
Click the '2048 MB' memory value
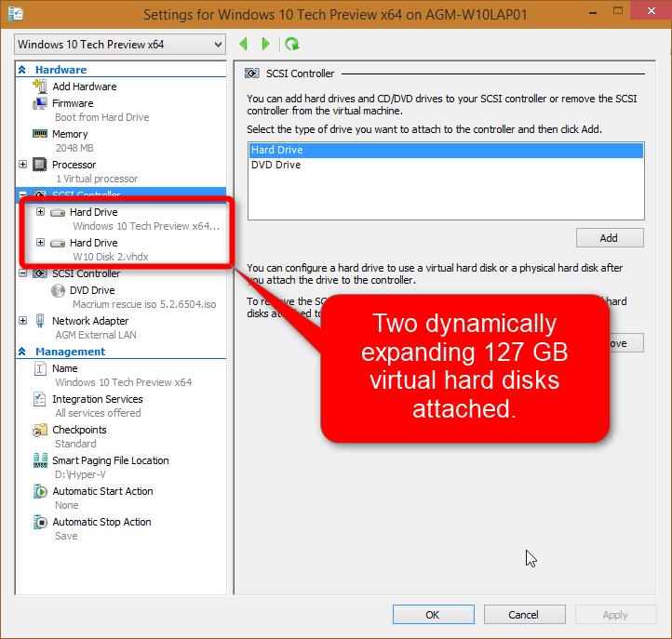(74, 148)
